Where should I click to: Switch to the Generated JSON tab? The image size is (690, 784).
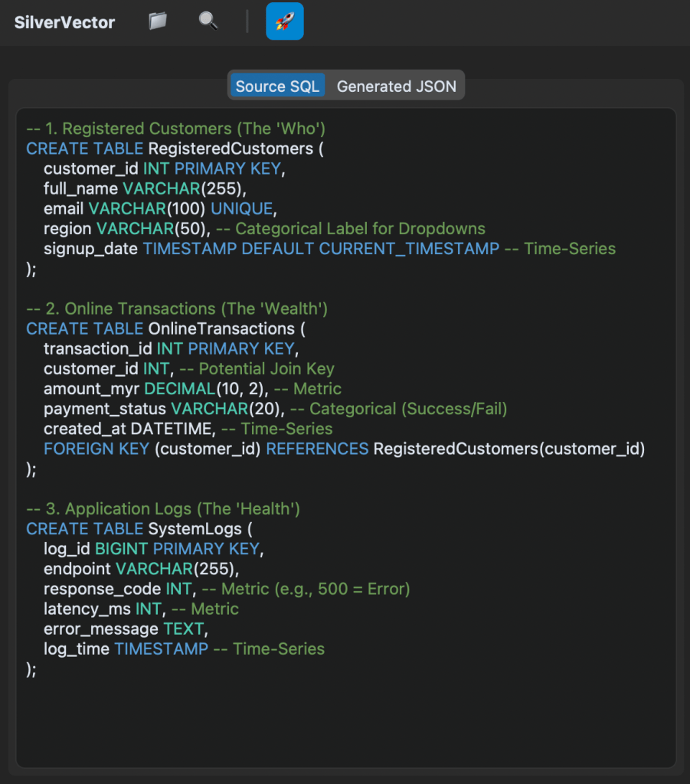tap(396, 87)
